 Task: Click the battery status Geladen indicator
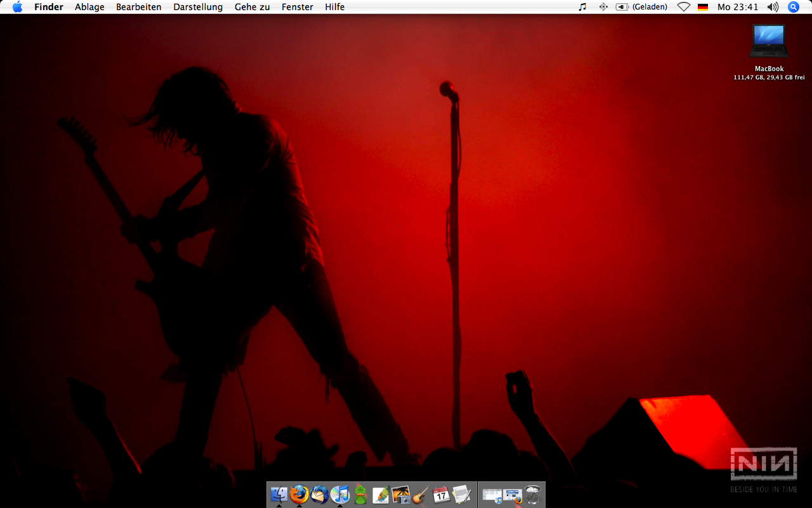(641, 7)
